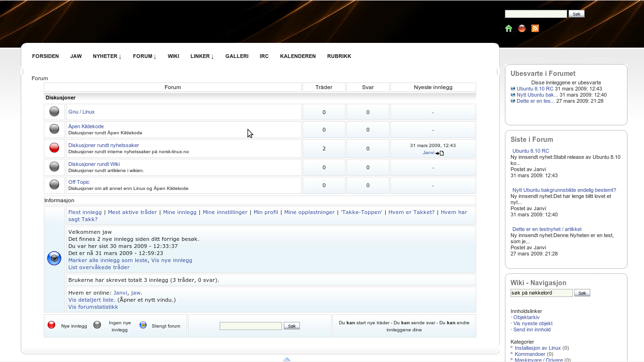The image size is (644, 362).
Task: Open the Åpen Kildekode forum link
Action: [x=86, y=126]
